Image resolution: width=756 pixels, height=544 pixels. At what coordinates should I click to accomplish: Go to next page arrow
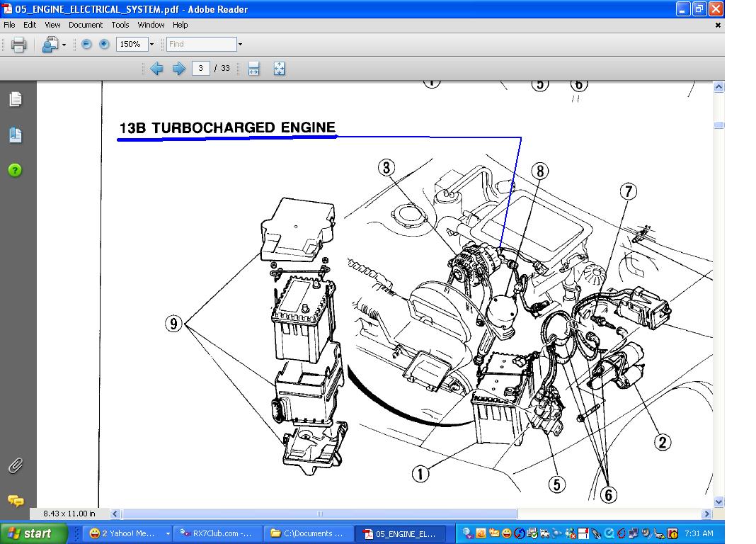[x=179, y=69]
